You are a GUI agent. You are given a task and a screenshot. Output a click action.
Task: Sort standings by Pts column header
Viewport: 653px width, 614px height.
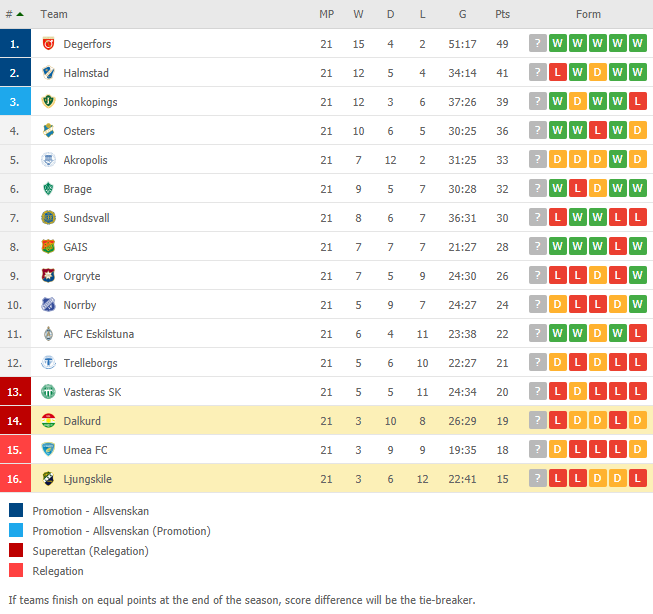(502, 14)
